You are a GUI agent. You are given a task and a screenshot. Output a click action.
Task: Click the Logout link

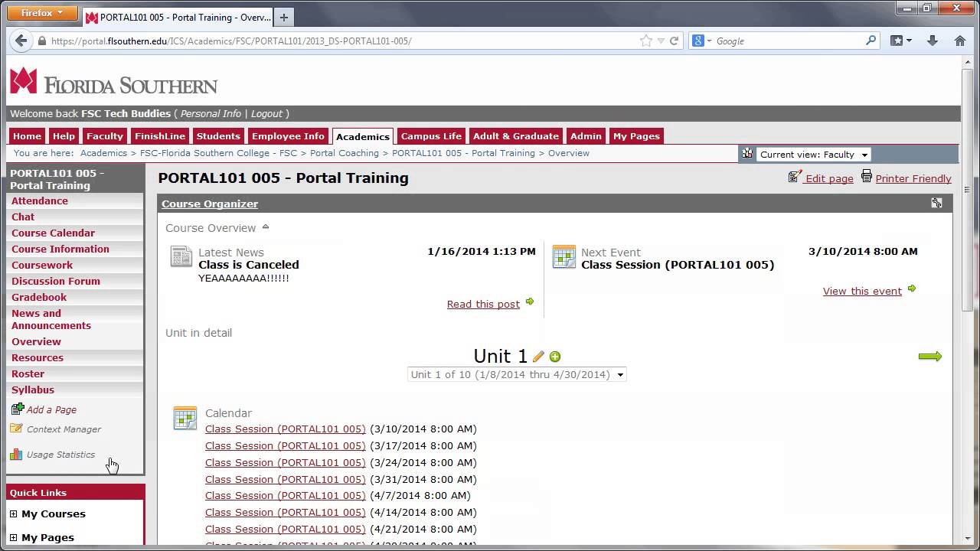pos(266,113)
